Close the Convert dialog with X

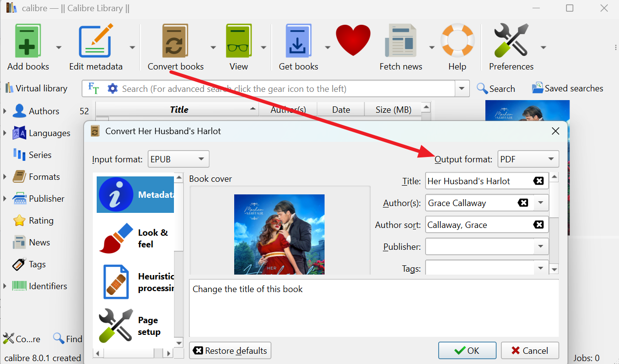point(555,131)
